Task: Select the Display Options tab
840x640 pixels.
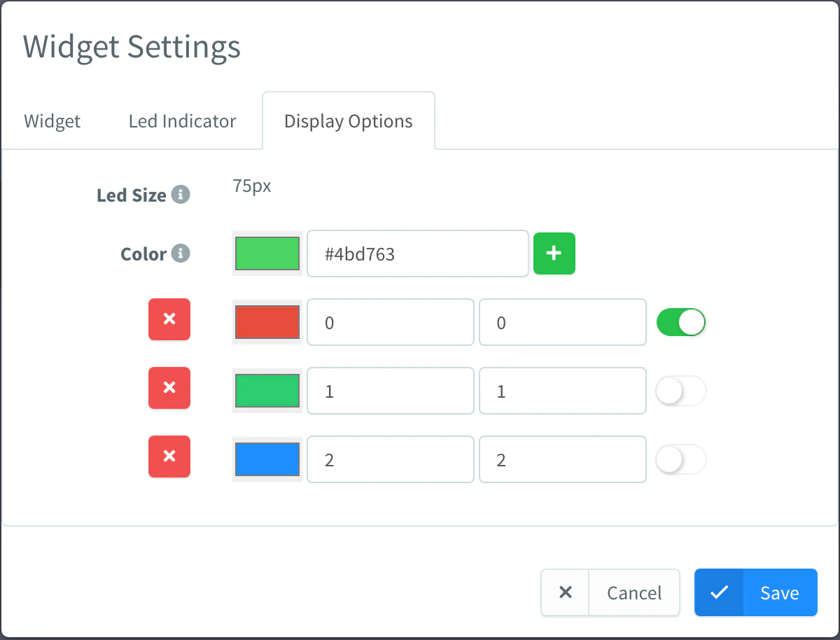Action: click(349, 121)
